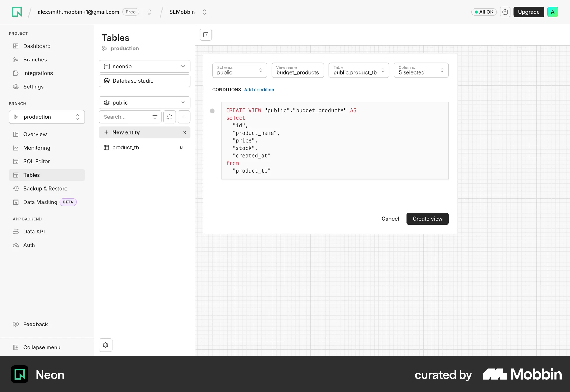The image size is (570, 392).
Task: Open the tables settings gear icon
Action: [x=105, y=345]
